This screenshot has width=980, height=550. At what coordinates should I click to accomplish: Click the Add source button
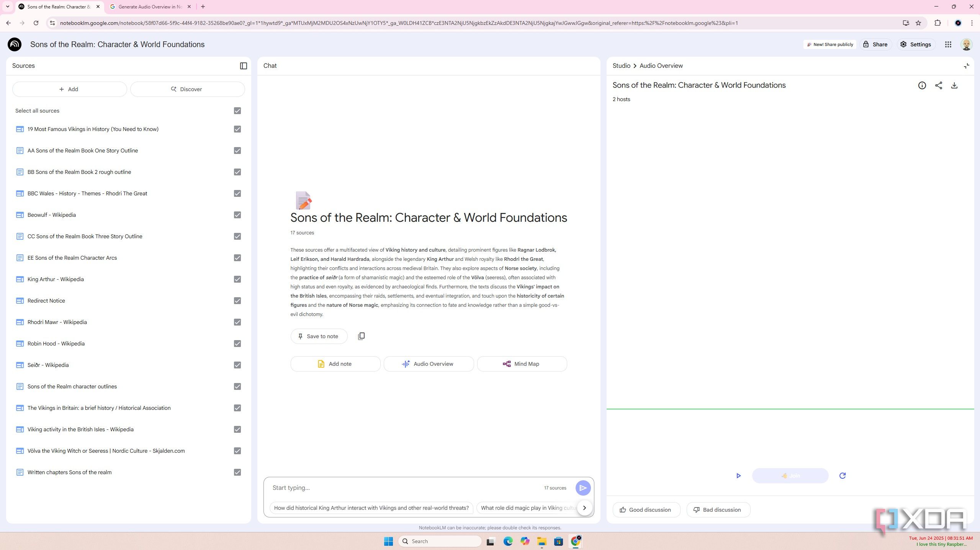[x=69, y=89]
